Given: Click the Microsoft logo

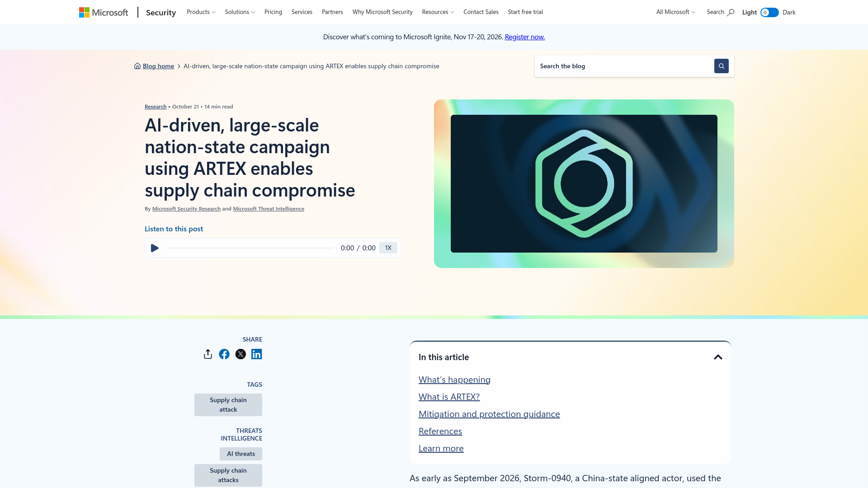Looking at the screenshot, I should tap(104, 12).
